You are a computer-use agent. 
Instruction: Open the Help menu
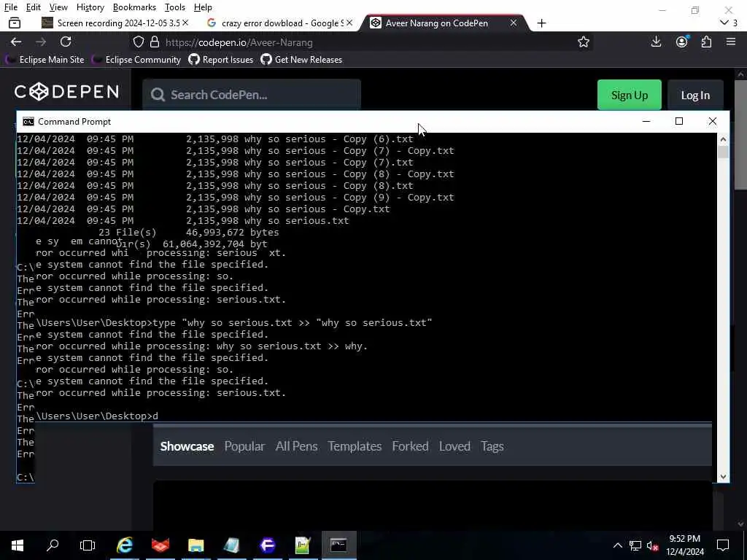click(x=203, y=7)
